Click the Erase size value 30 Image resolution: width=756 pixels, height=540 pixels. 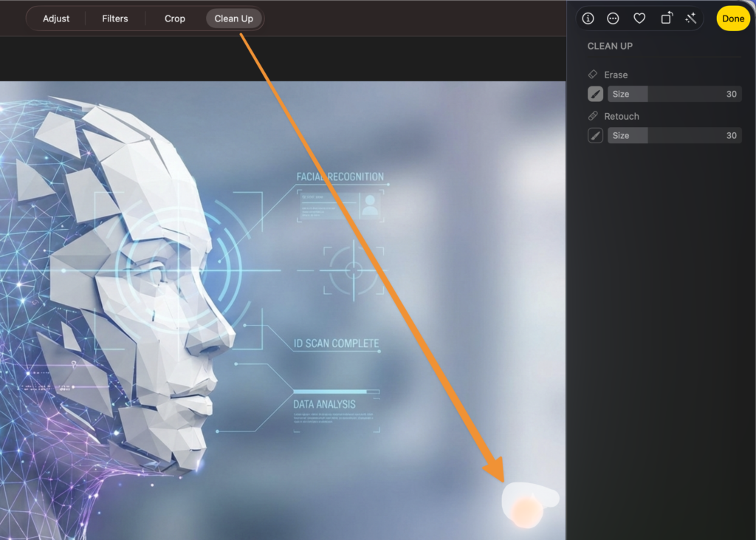731,94
